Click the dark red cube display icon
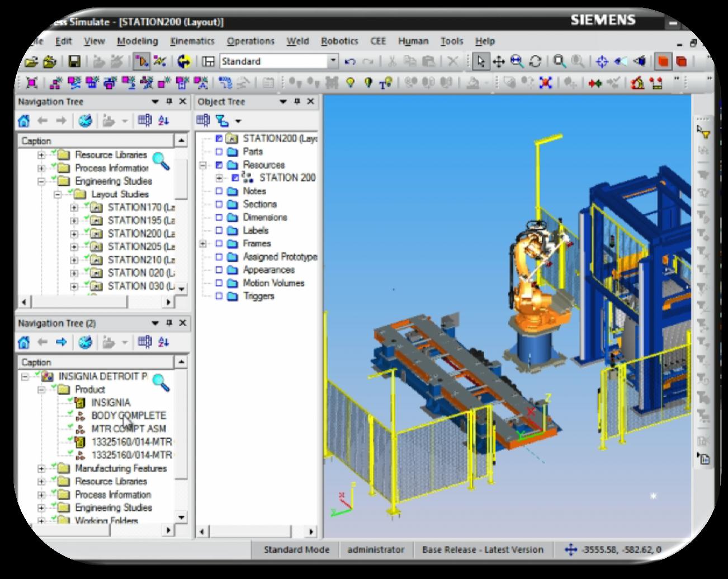Screen dimensions: 728x579 coord(682,62)
